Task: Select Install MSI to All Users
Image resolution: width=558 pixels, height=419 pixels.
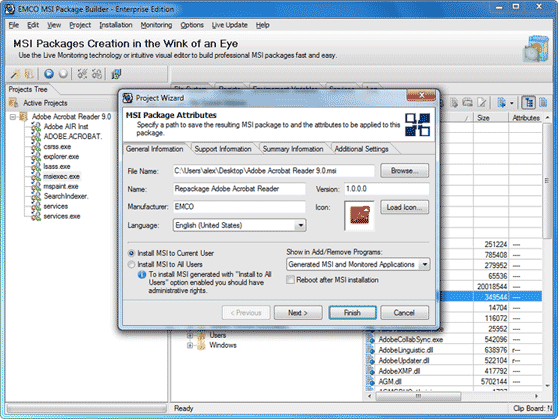Action: pyautogui.click(x=131, y=265)
